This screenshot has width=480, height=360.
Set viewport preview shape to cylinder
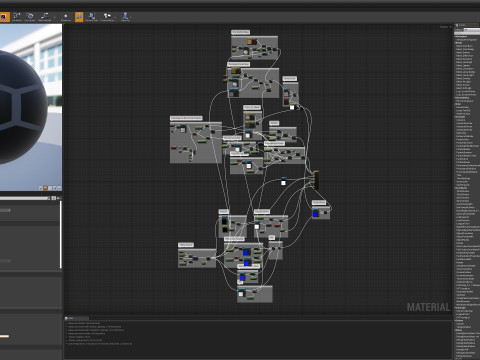41,188
